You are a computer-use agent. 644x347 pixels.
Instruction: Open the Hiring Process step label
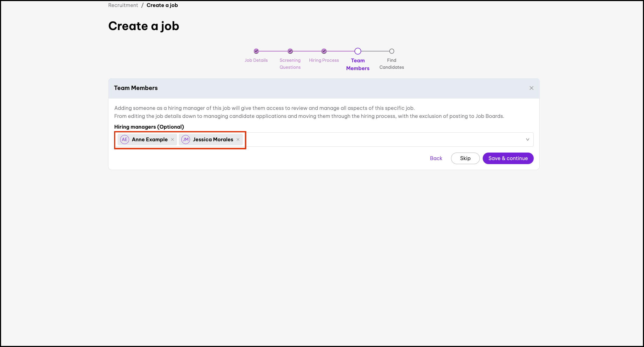click(324, 60)
